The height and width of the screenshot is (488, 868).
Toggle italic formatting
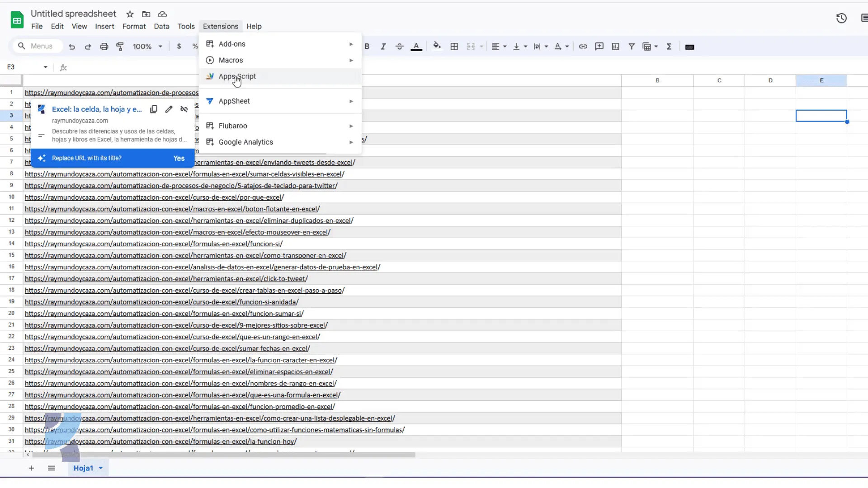pos(383,47)
